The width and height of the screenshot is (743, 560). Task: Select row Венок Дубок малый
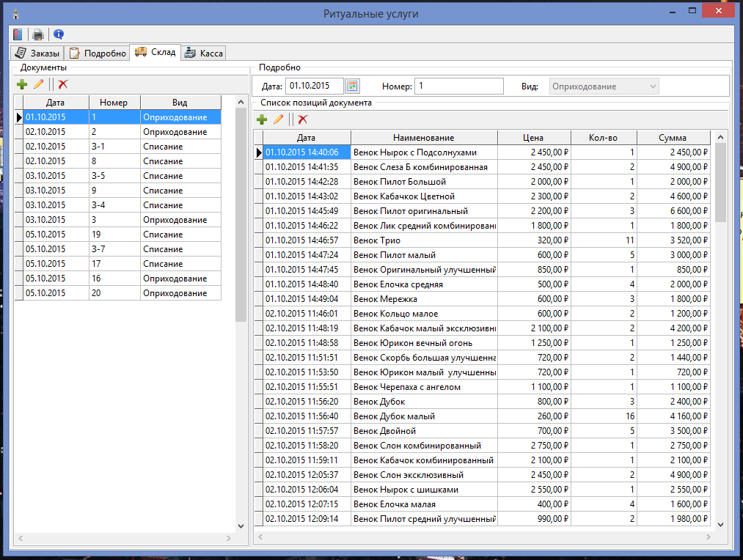[483, 416]
